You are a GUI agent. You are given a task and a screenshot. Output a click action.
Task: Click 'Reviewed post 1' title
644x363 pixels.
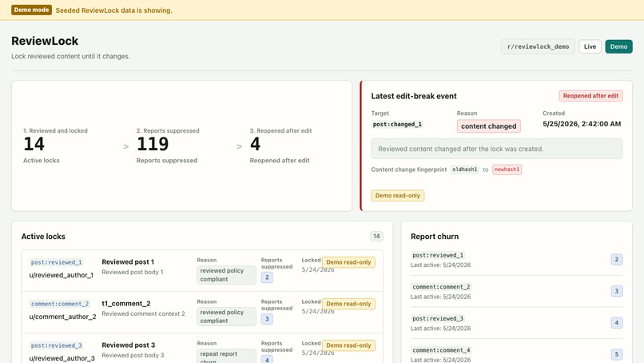[x=128, y=262]
